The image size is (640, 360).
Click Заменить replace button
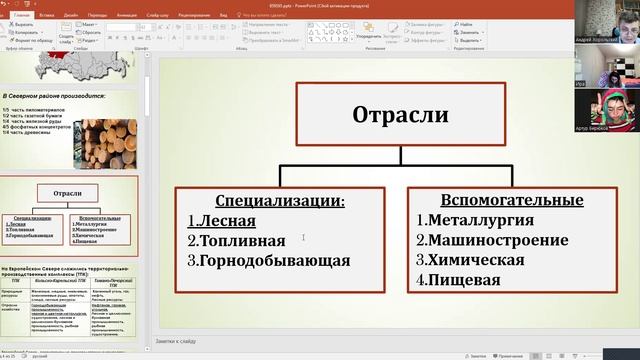[x=469, y=32]
